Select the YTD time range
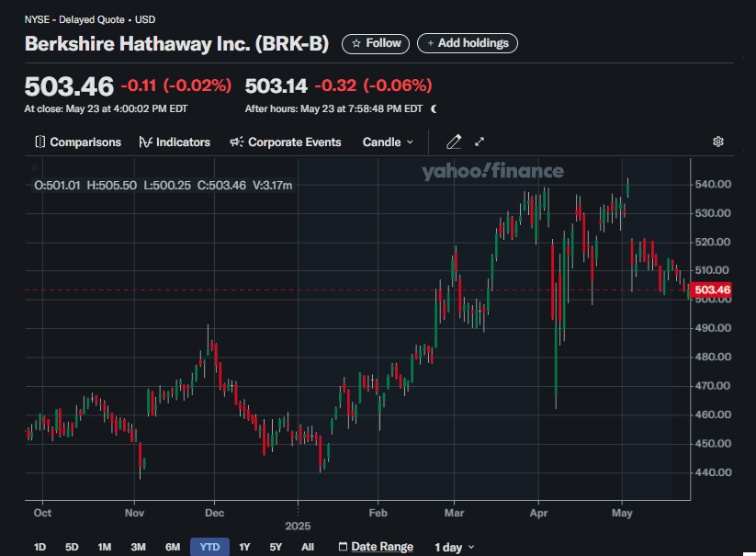Viewport: 756px width, 556px height. click(209, 547)
